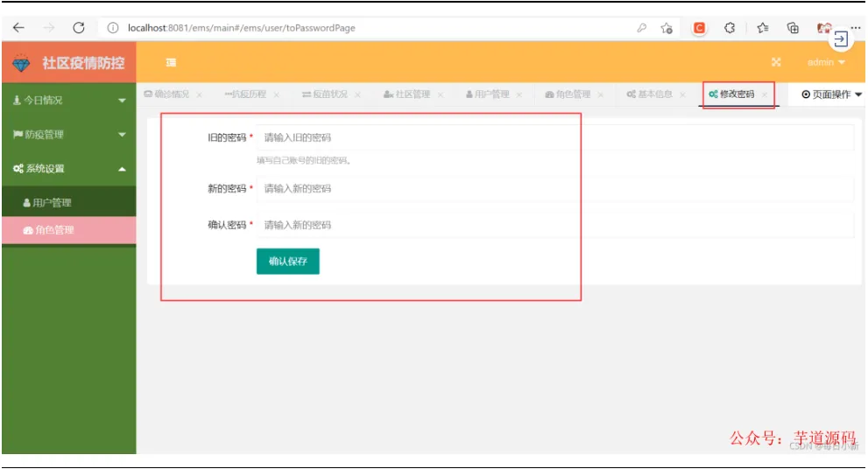Open the site information icon in address bar
The image size is (868, 469).
pos(112,28)
